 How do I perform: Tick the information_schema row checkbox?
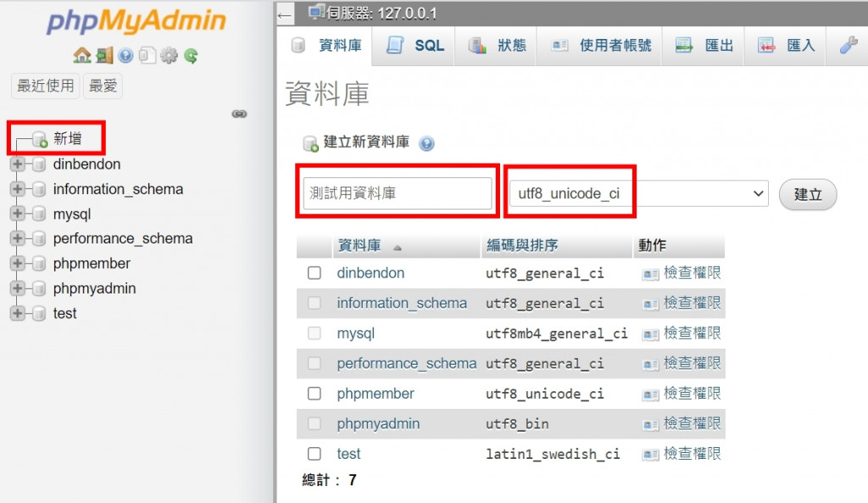[314, 303]
